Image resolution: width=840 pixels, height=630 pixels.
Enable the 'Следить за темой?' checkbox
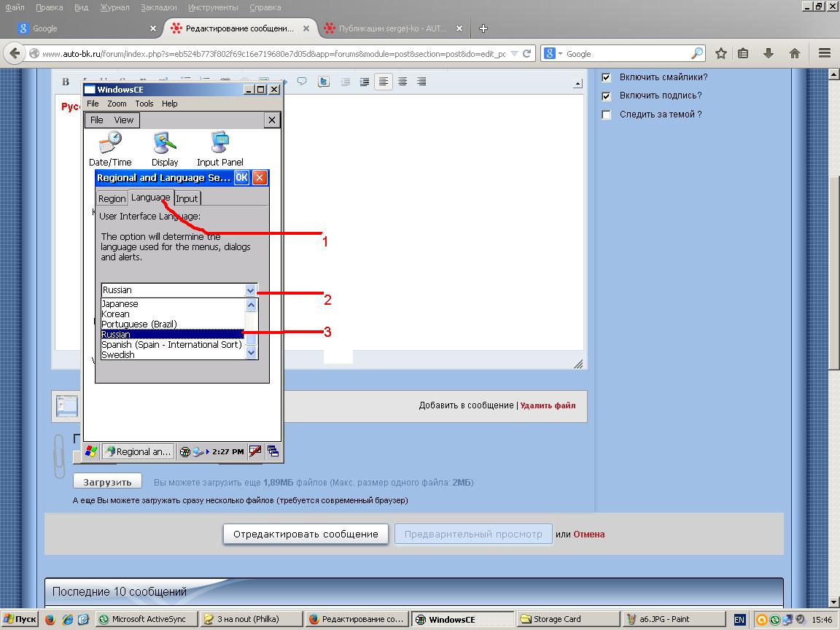607,114
